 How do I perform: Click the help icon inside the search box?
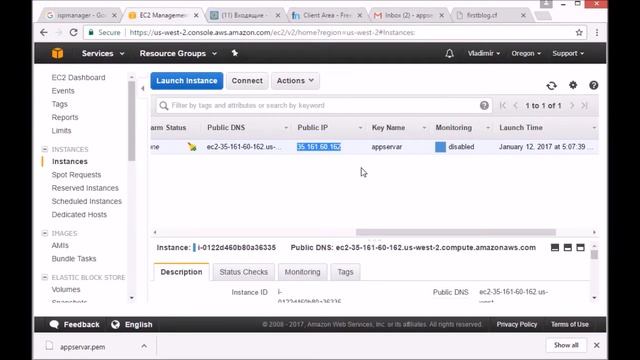[x=484, y=106]
